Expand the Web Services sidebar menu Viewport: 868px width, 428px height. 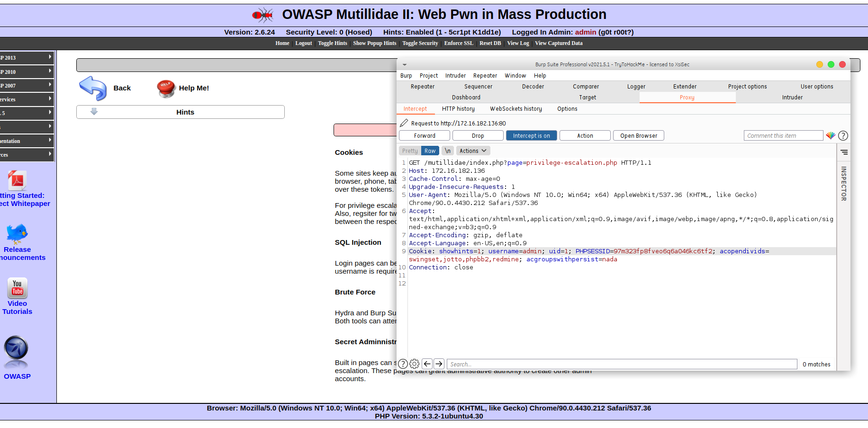tap(27, 99)
